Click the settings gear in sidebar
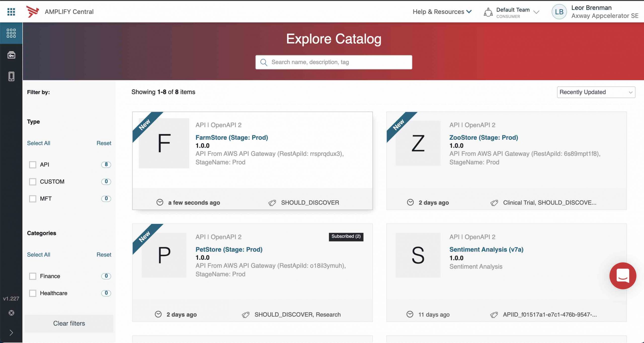The height and width of the screenshot is (343, 644). pyautogui.click(x=11, y=313)
